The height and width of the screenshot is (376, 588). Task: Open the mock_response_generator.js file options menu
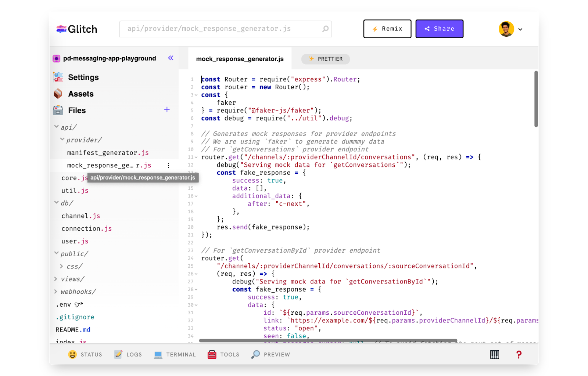pos(168,165)
